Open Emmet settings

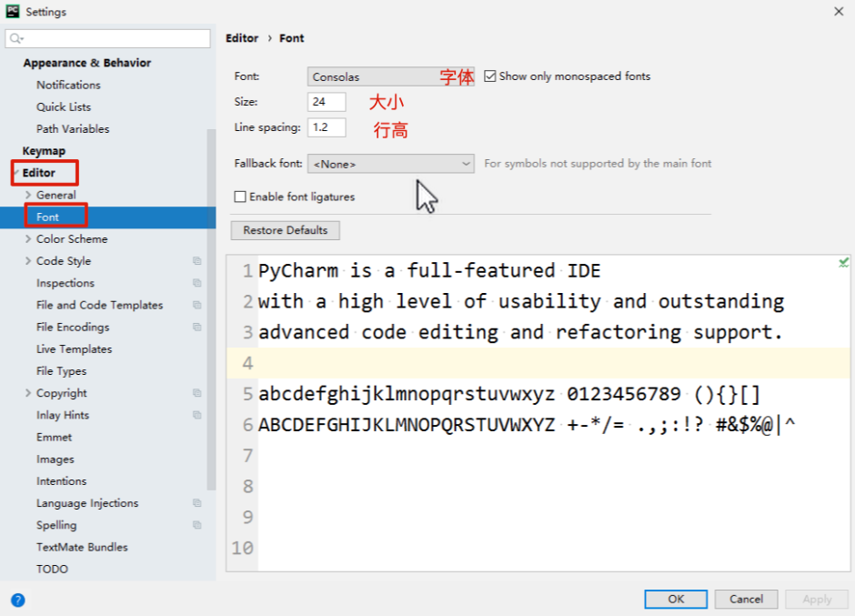click(54, 437)
